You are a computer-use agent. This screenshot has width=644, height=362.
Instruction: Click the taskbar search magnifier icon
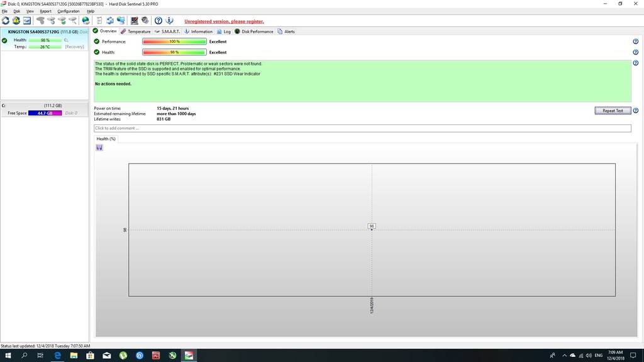(25, 356)
